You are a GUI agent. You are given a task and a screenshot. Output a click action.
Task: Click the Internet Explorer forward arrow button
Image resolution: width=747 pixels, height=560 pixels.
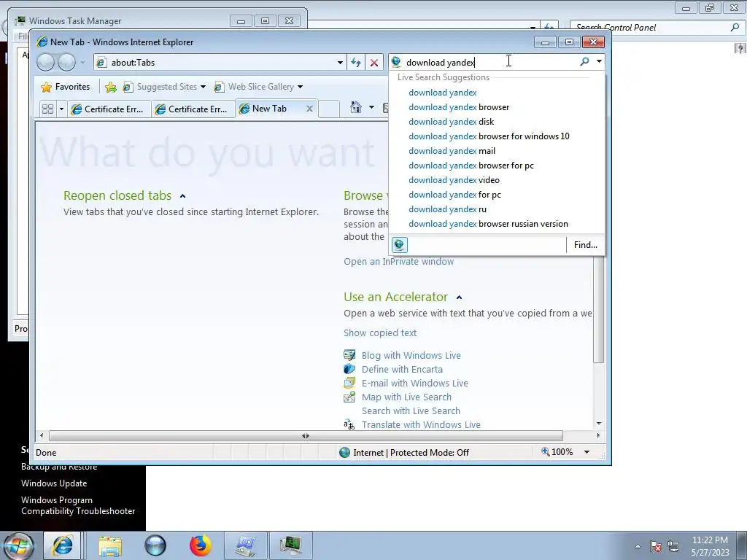point(66,63)
